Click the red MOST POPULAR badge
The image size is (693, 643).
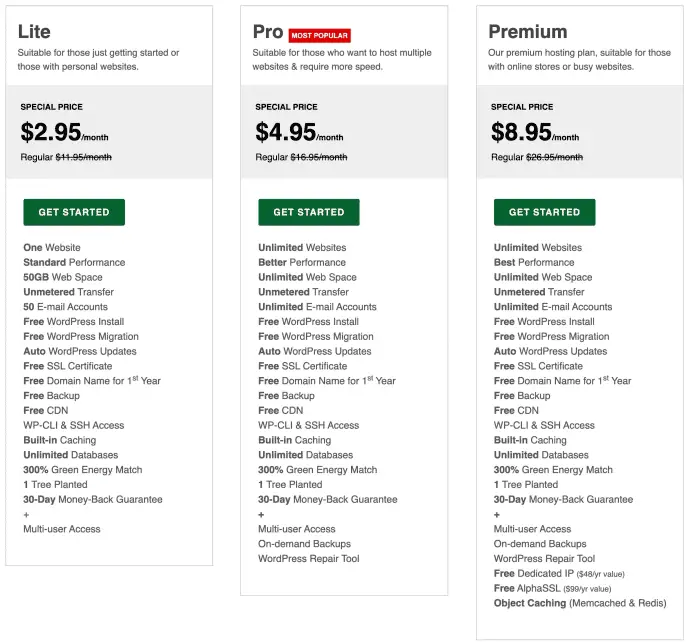click(x=320, y=35)
